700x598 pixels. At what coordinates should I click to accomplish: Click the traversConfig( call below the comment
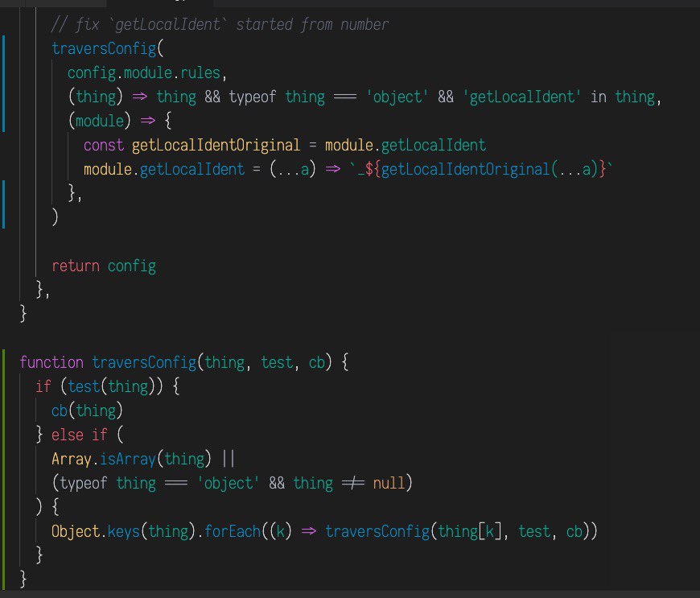(108, 48)
